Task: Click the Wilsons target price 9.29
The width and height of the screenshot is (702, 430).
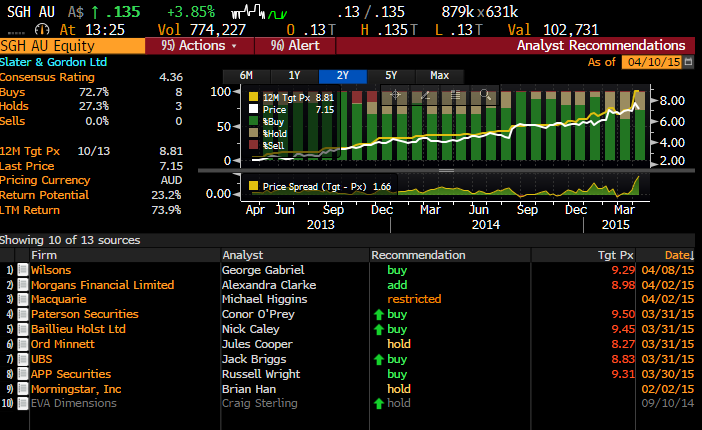Action: point(623,270)
